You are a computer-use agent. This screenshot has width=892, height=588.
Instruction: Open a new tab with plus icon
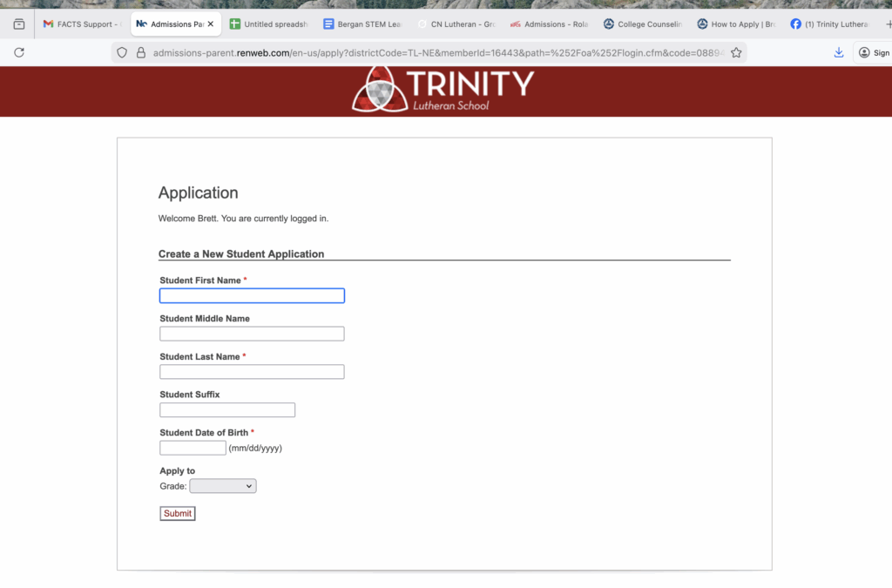[887, 24]
